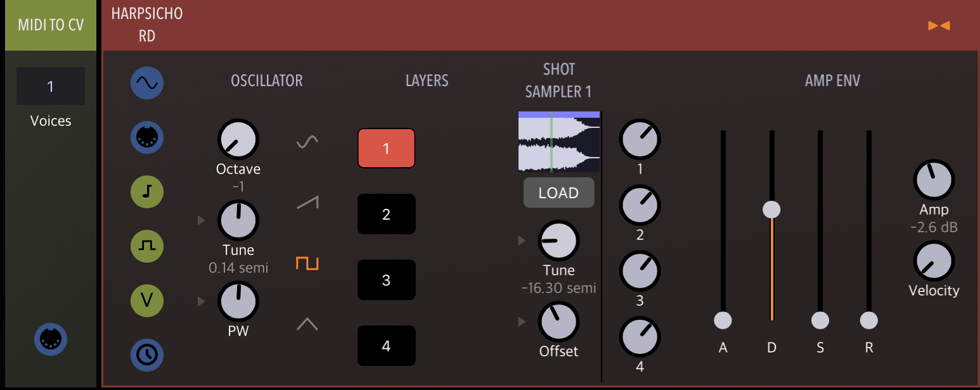Click the -16.30 semi value
Screen dimensions: 980x390
pos(558,288)
